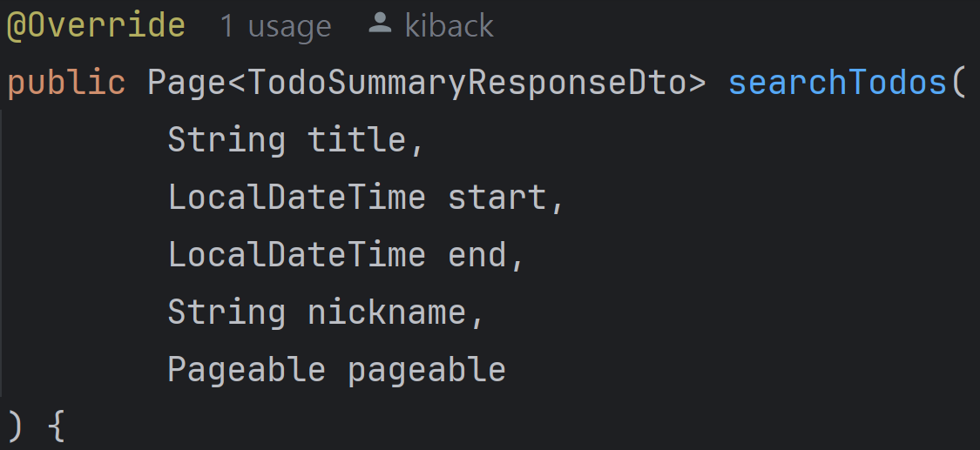Click the @Override annotation
This screenshot has width=980, height=450.
96,25
